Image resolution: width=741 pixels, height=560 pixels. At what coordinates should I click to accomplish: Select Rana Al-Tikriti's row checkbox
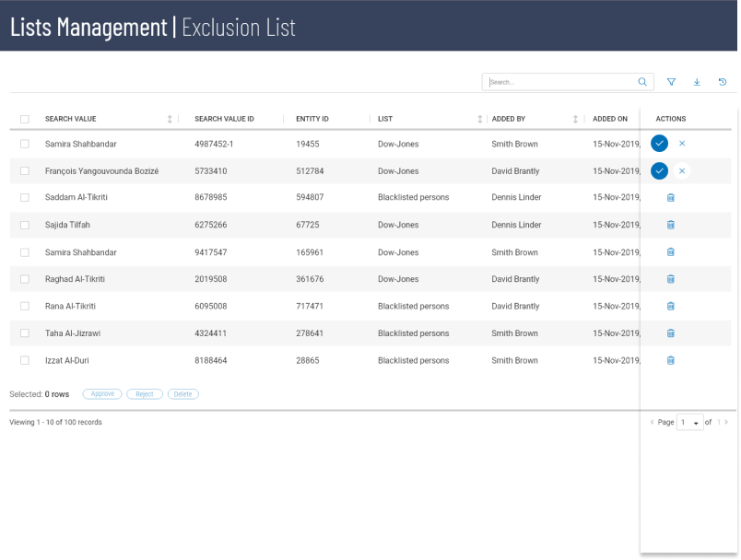click(x=26, y=306)
